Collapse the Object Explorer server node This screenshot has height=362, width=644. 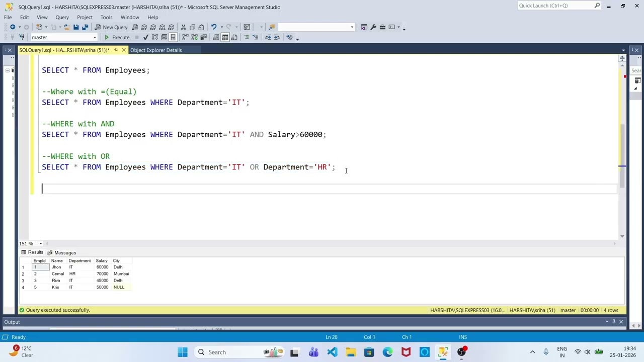click(x=7, y=70)
